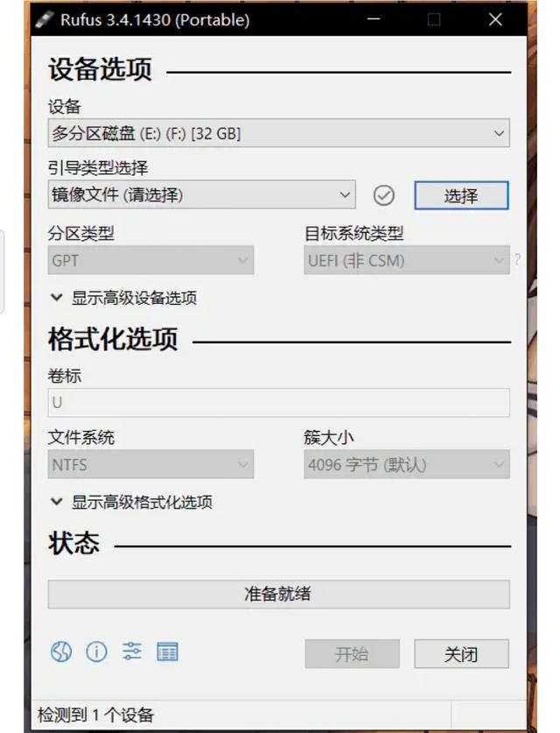Viewport: 560px width, 733px height.
Task: Click the checksum checkmark circle icon
Action: tap(384, 195)
